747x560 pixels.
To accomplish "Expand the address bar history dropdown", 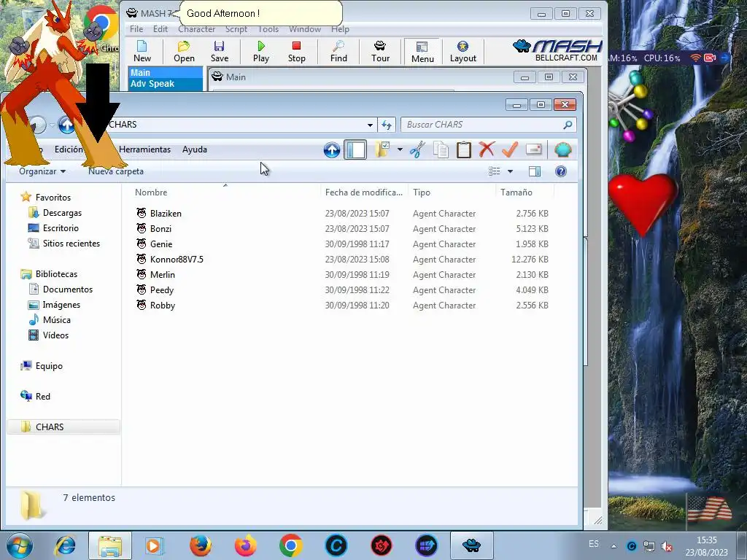I will click(x=370, y=125).
